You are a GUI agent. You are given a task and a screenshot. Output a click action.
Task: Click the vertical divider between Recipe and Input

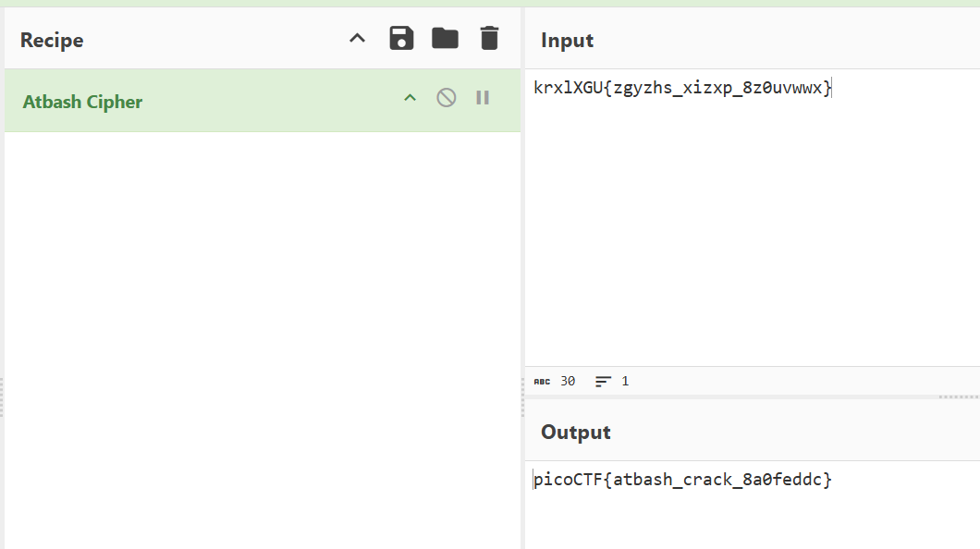(x=522, y=277)
